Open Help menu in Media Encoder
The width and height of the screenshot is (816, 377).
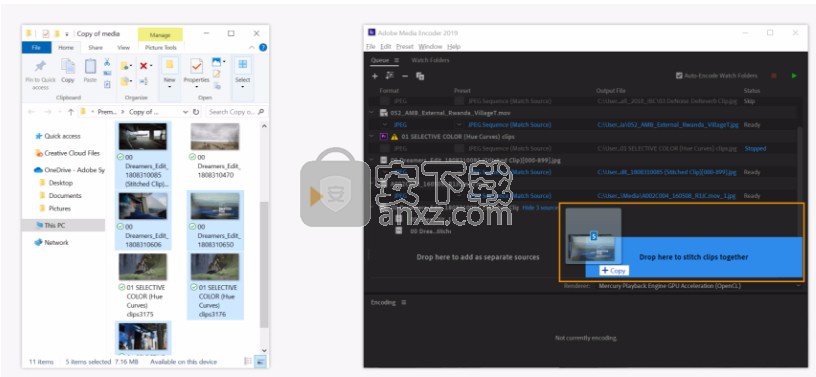pyautogui.click(x=454, y=47)
